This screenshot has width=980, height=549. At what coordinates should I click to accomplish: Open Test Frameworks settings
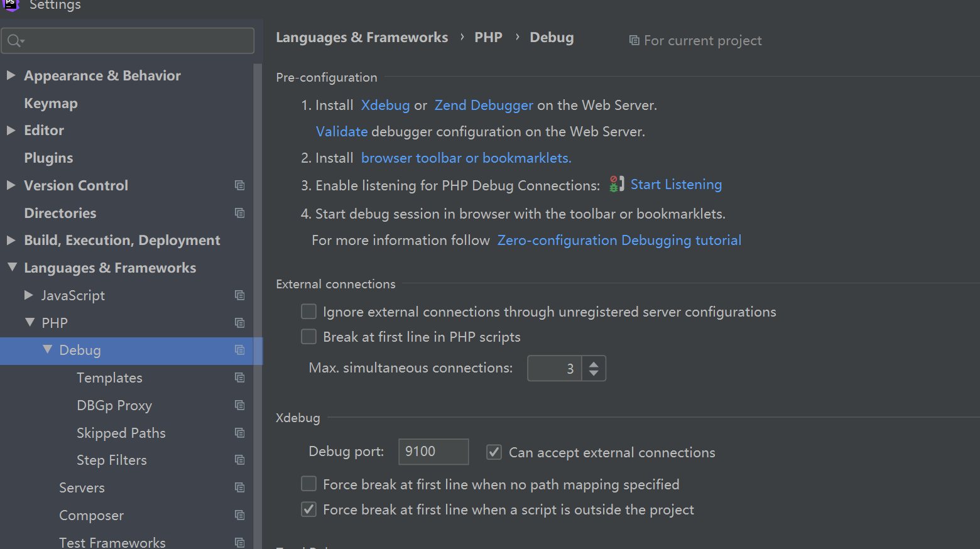click(x=112, y=542)
